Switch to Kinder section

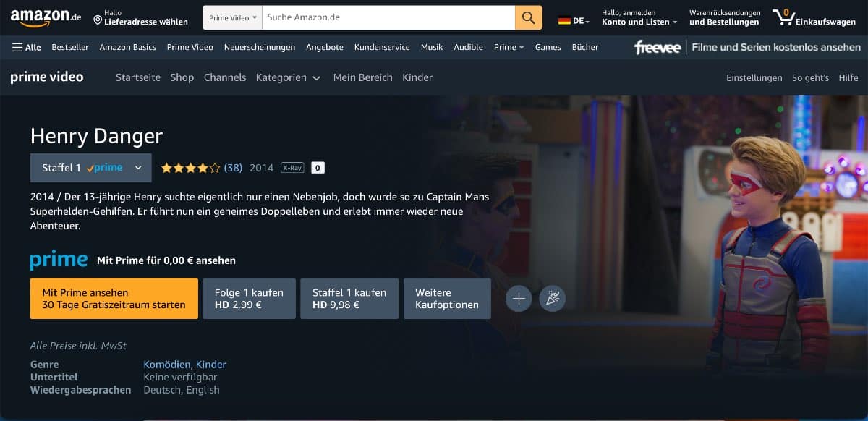tap(417, 77)
